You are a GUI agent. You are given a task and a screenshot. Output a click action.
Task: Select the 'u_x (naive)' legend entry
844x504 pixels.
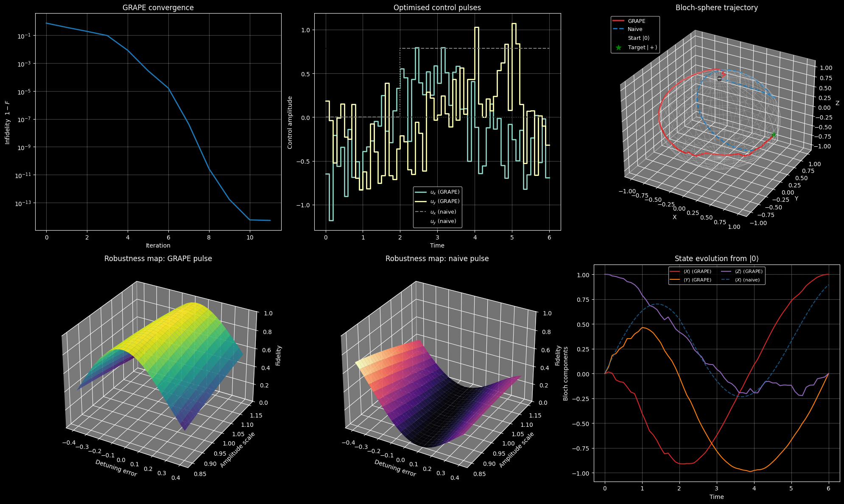(436, 212)
